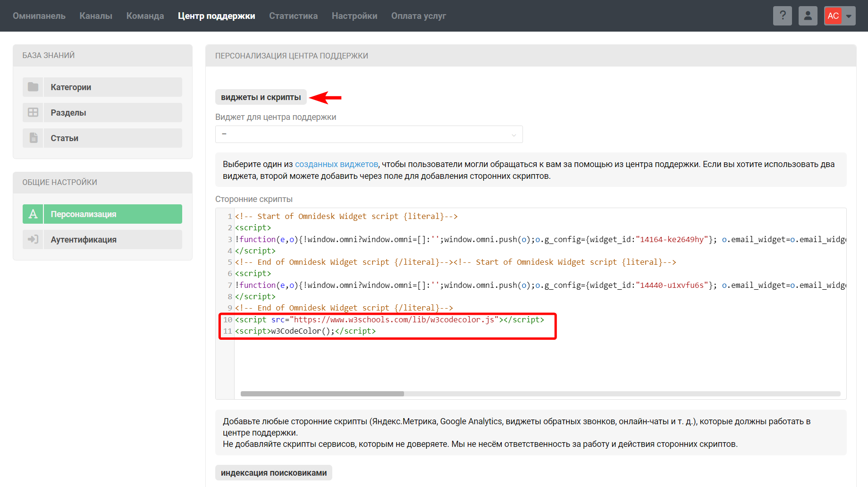This screenshot has width=868, height=487.
Task: Click inside the Сторонние скрипты code editor
Action: pyautogui.click(x=531, y=303)
